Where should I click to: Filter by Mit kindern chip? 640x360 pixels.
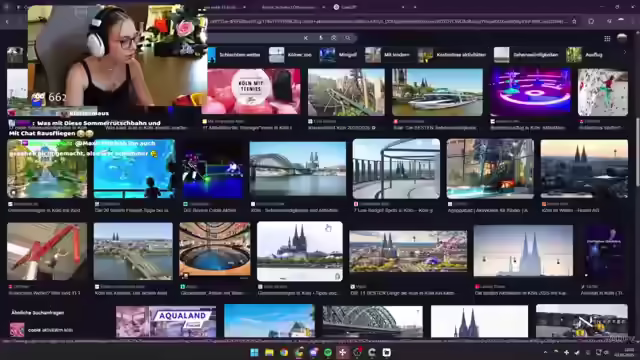pyautogui.click(x=387, y=55)
